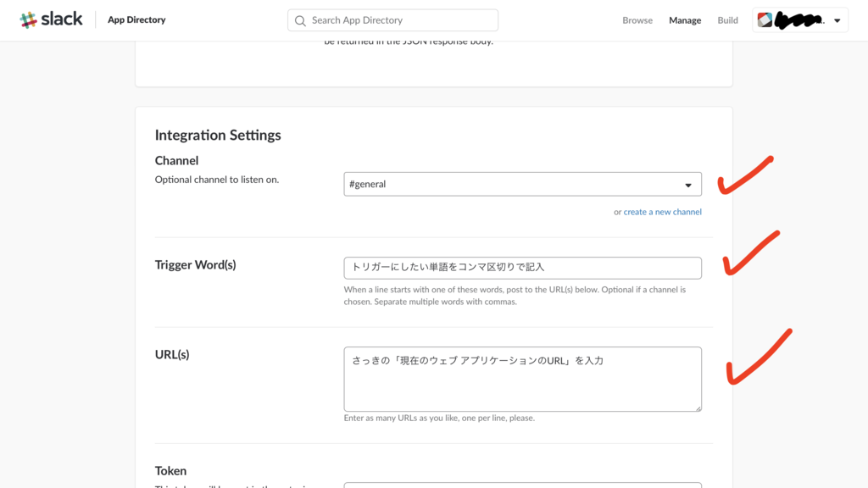Go to the Build section
868x488 pixels.
click(x=728, y=20)
